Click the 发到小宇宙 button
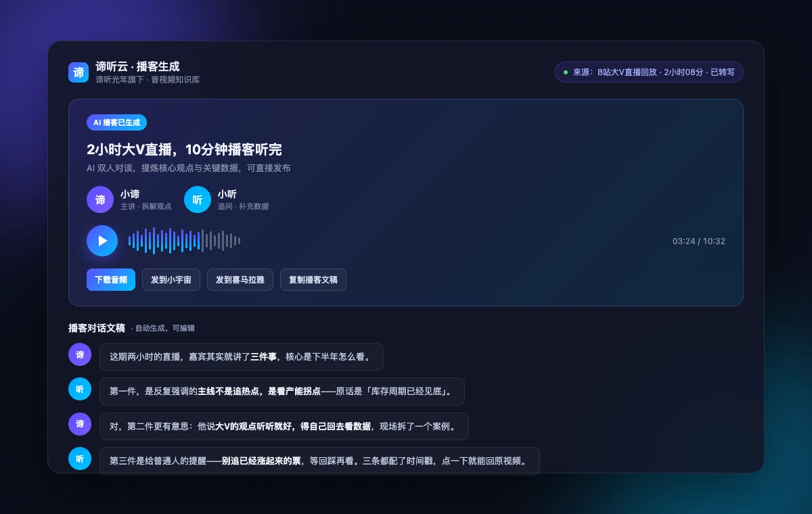This screenshot has height=514, width=812. point(171,280)
